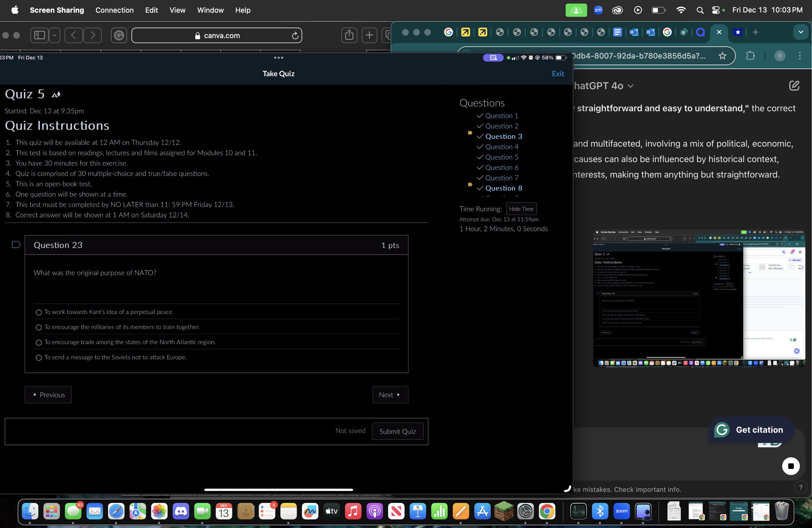This screenshot has width=812, height=528.
Task: Open the tab overflow chevron in Chrome
Action: coord(801,32)
